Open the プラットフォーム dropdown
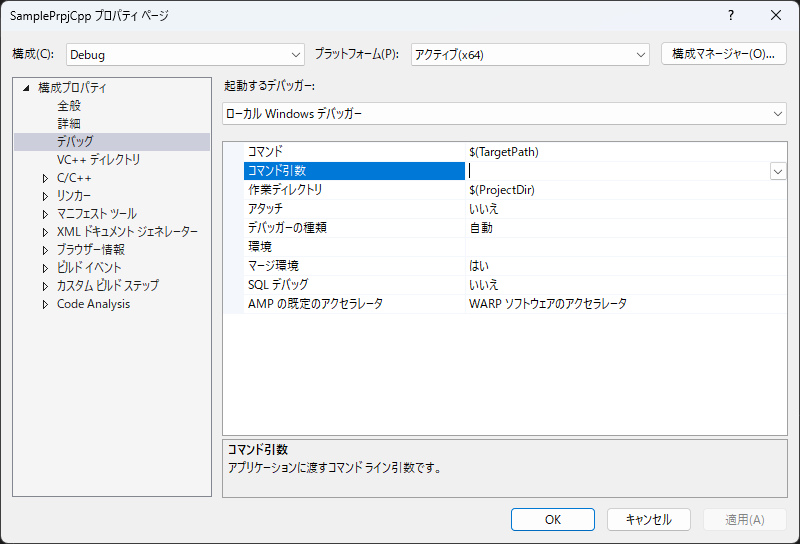 [530, 54]
